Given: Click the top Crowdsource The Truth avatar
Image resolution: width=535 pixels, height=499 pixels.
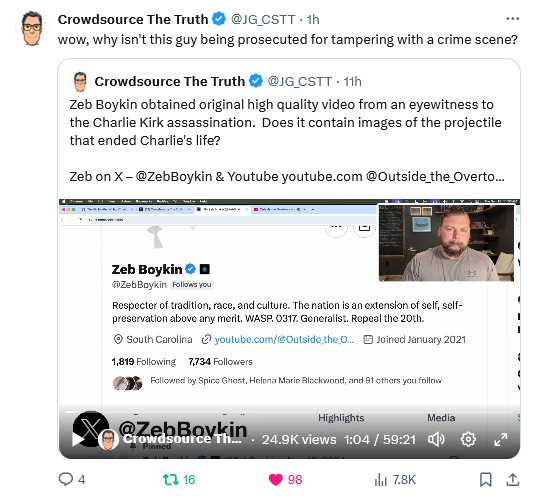Looking at the screenshot, I should click(x=32, y=28).
